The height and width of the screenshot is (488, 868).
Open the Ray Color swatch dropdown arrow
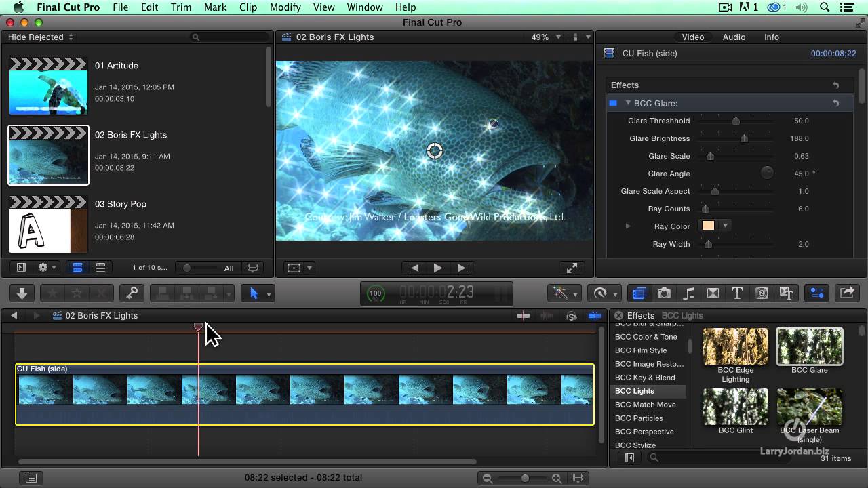click(725, 226)
